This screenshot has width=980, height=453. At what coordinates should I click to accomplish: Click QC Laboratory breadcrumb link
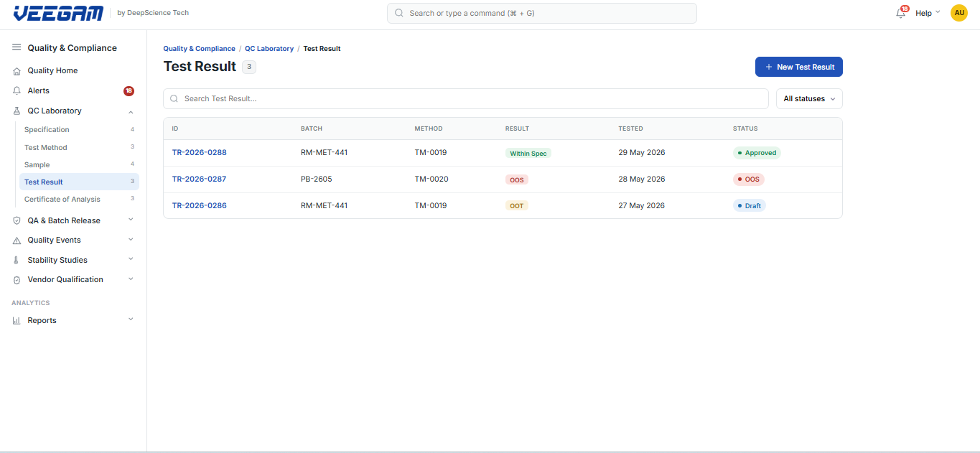[269, 49]
